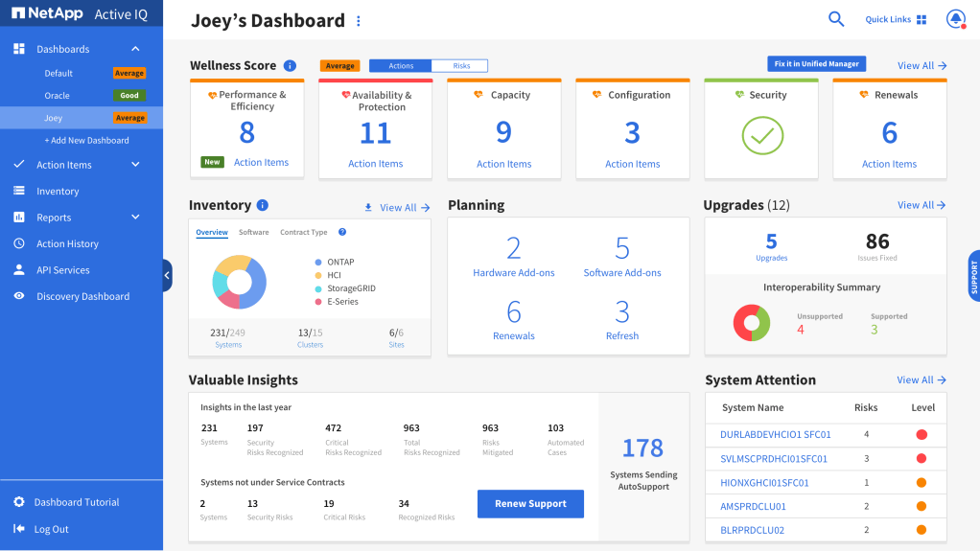Switch Wellness Score toggle to Risks

tap(460, 66)
